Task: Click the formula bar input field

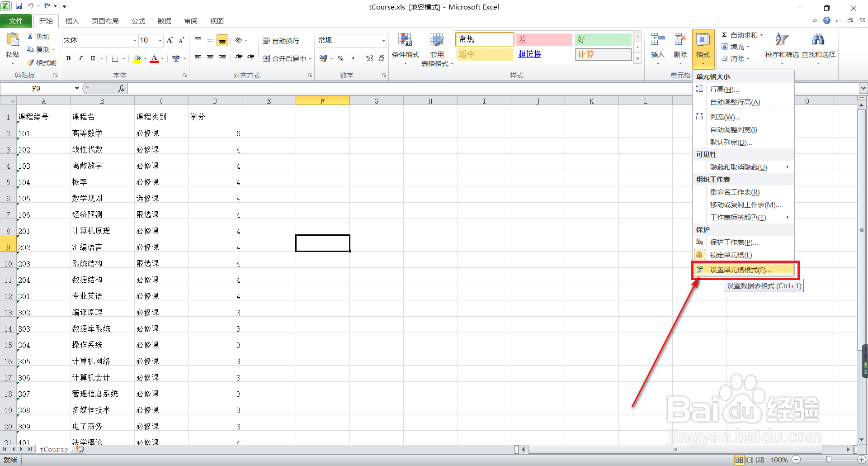Action: pos(409,89)
